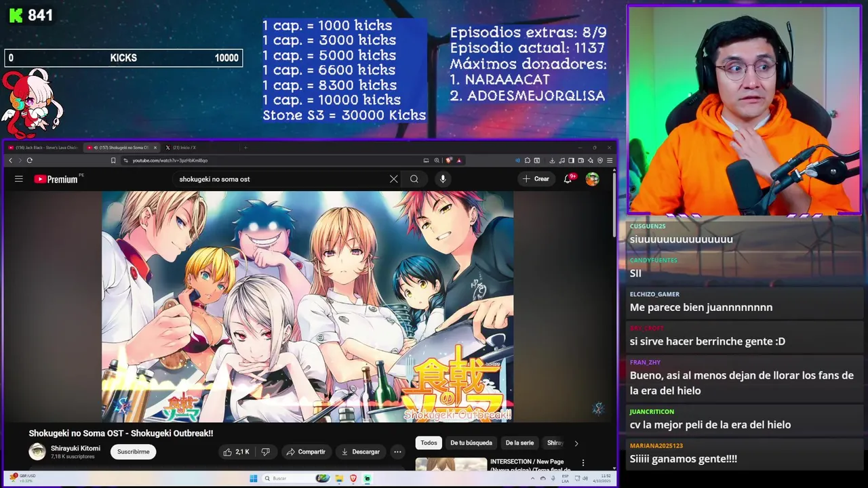
Task: Click chat username JUANCRITICON
Action: (x=652, y=411)
